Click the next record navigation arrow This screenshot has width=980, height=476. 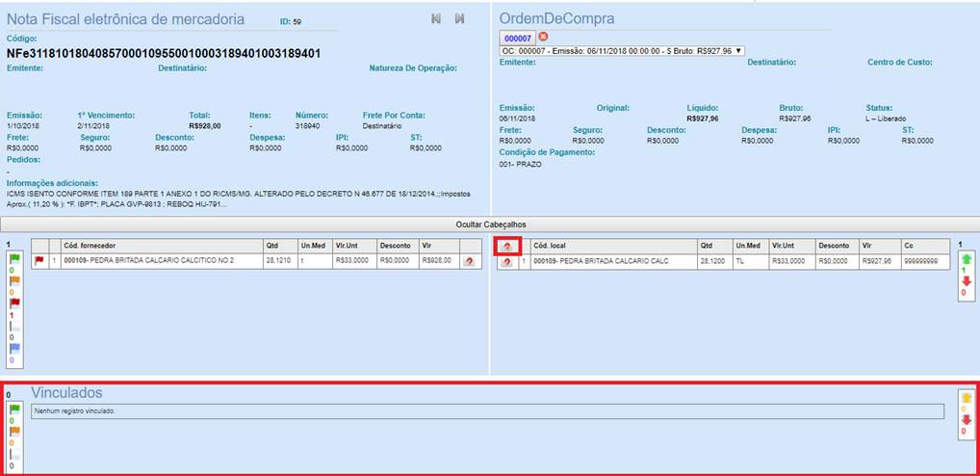pyautogui.click(x=460, y=18)
